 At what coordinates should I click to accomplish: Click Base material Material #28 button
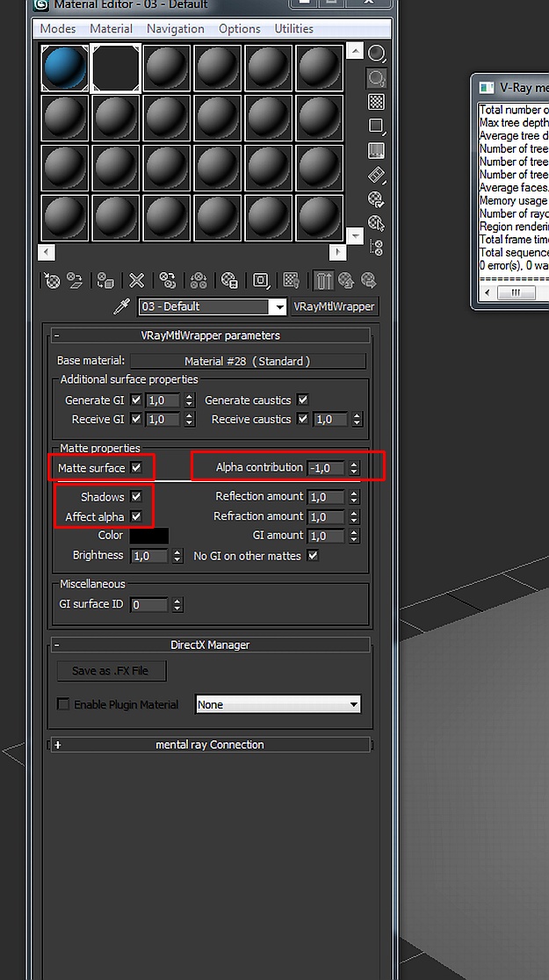coord(248,361)
